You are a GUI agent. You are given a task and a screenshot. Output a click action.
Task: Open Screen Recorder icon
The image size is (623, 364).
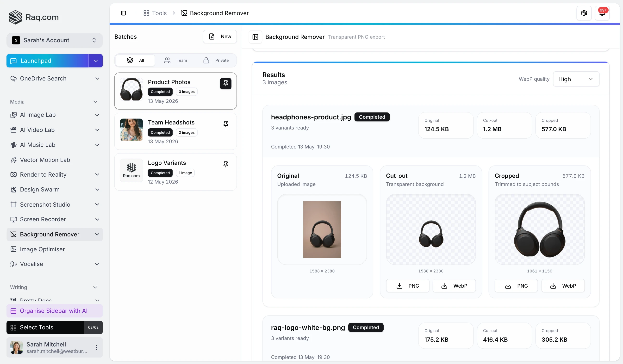[13, 219]
